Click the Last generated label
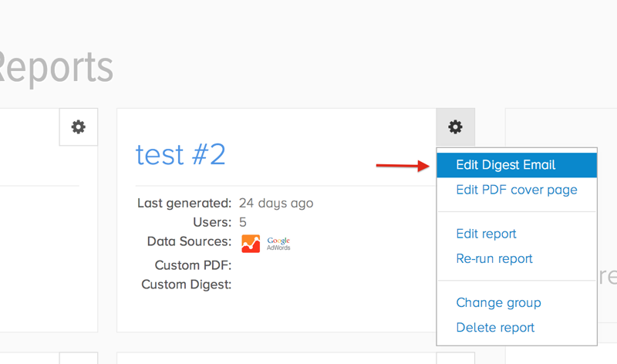 pos(184,204)
